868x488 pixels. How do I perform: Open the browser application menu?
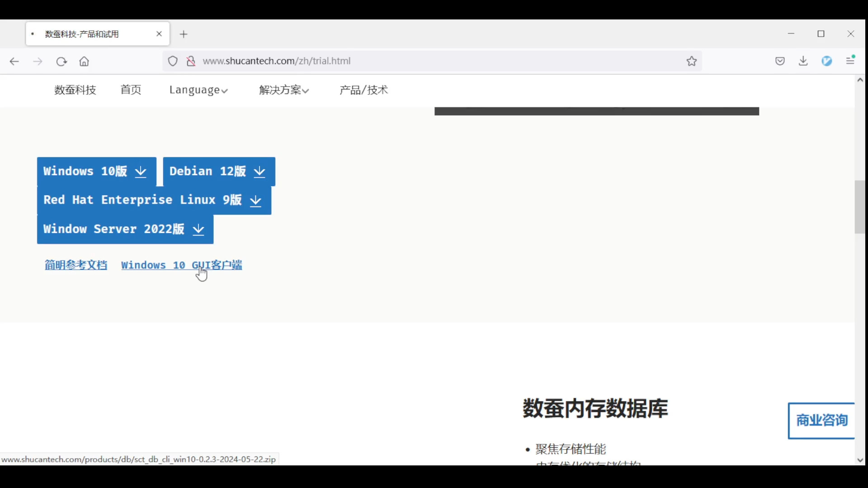coord(850,61)
